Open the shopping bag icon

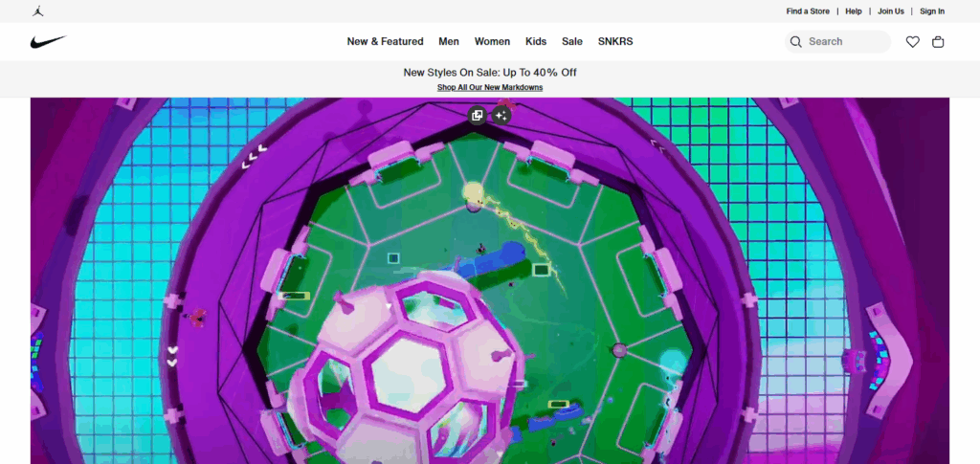pos(938,42)
